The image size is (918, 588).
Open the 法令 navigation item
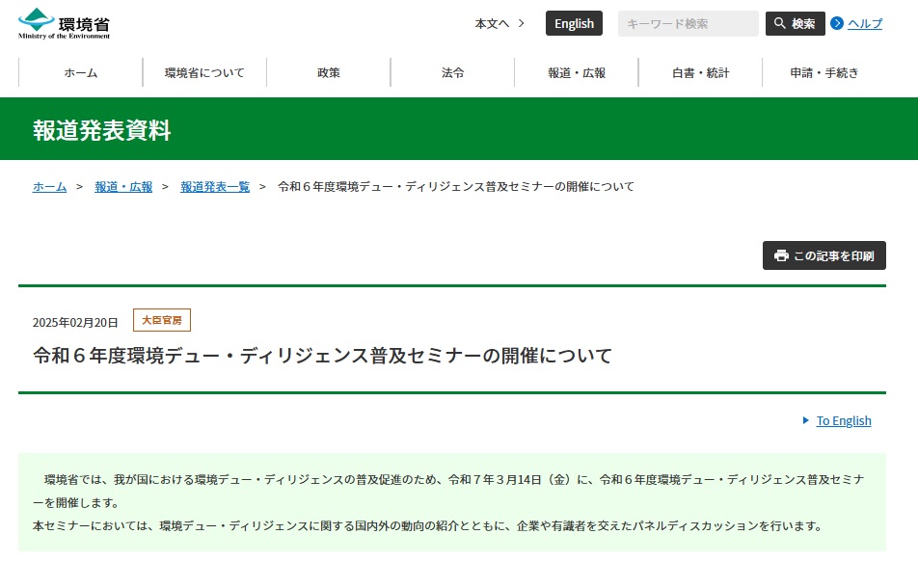tap(452, 72)
